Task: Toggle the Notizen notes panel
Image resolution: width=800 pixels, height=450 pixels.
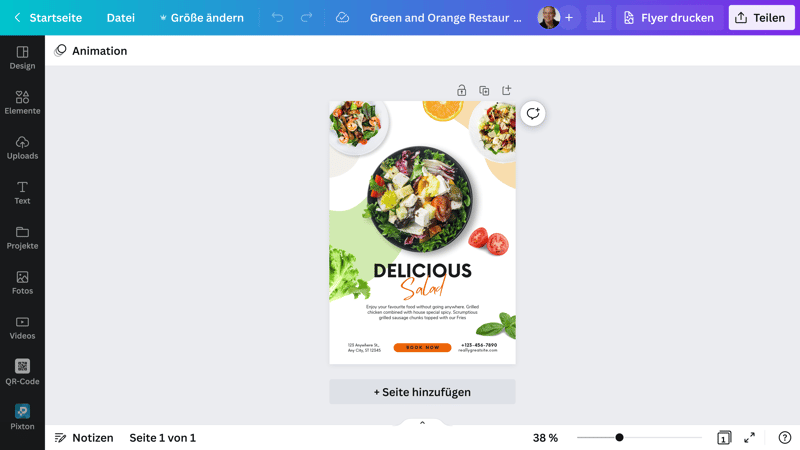Action: tap(84, 438)
